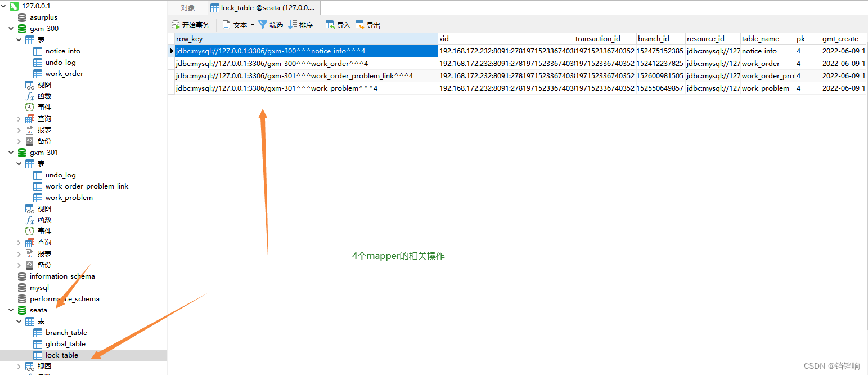Click the 事件 icon under gxm-301
Image resolution: width=868 pixels, height=375 pixels.
(30, 231)
